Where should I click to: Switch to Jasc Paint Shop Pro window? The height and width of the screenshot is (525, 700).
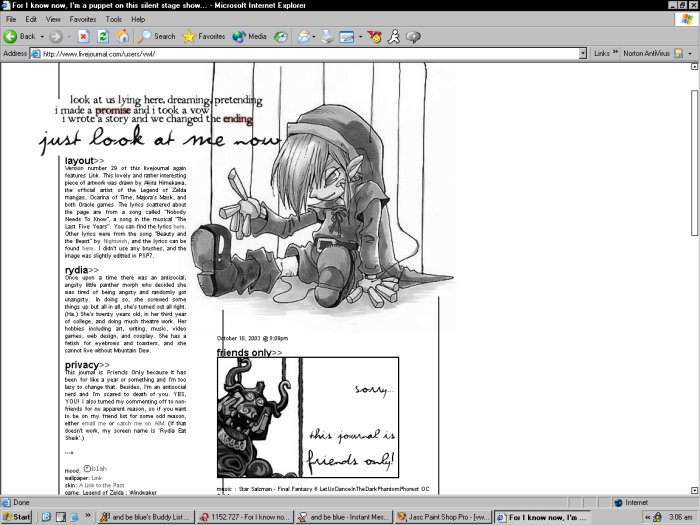click(x=443, y=517)
